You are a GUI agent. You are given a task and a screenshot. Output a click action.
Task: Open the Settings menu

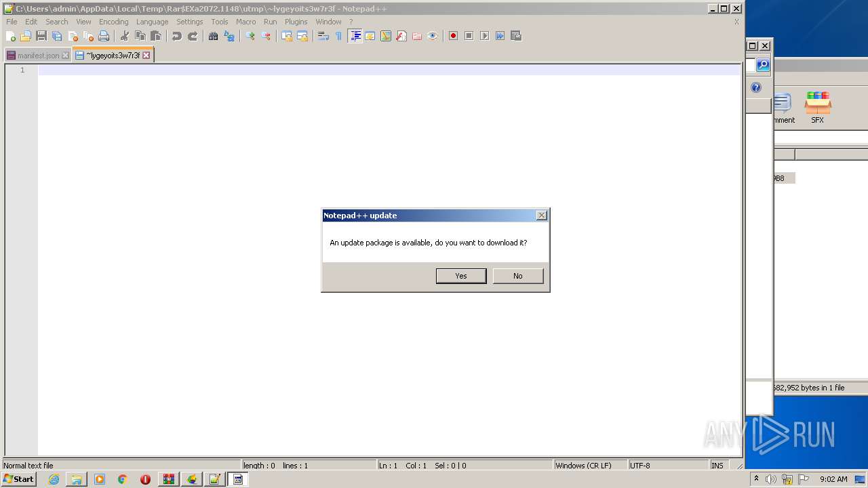coord(190,22)
